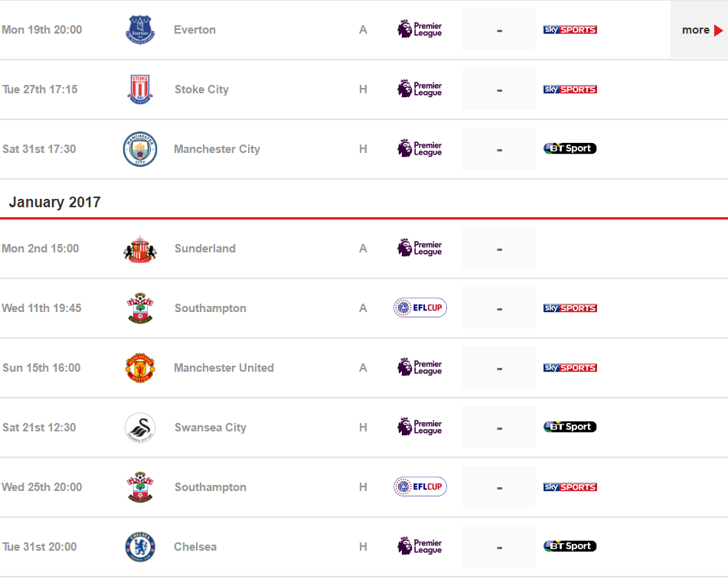Click the Chelsea club crest
The image size is (728, 579).
point(140,547)
